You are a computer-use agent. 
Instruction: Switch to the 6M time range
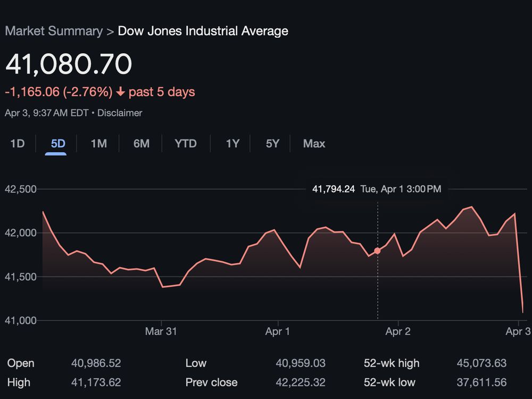(x=142, y=144)
